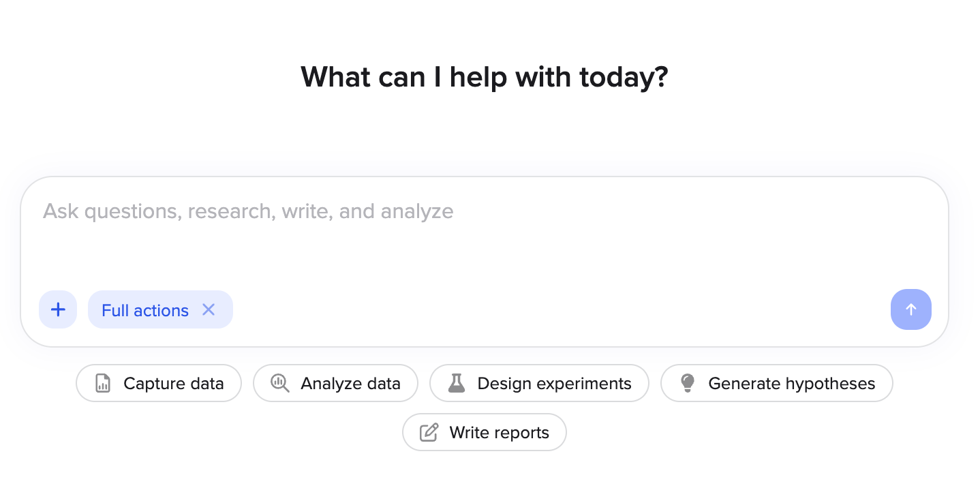Focus the Ask questions placeholder text

(x=248, y=211)
